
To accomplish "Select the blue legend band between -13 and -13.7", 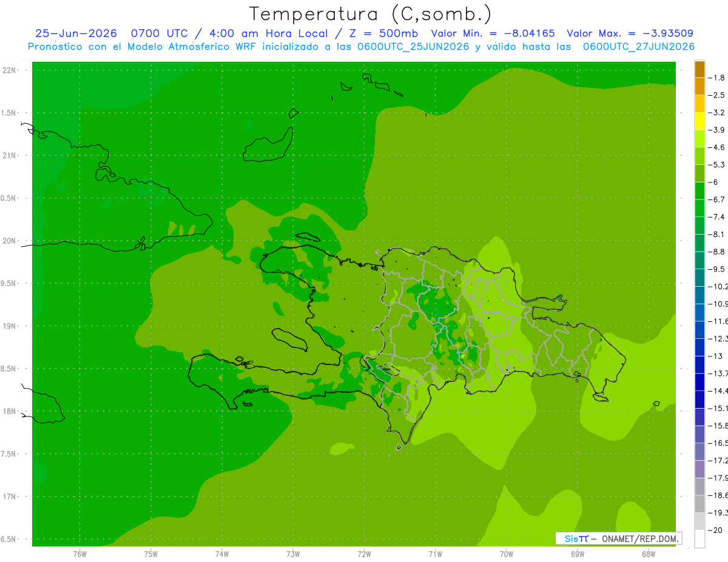I will [699, 364].
